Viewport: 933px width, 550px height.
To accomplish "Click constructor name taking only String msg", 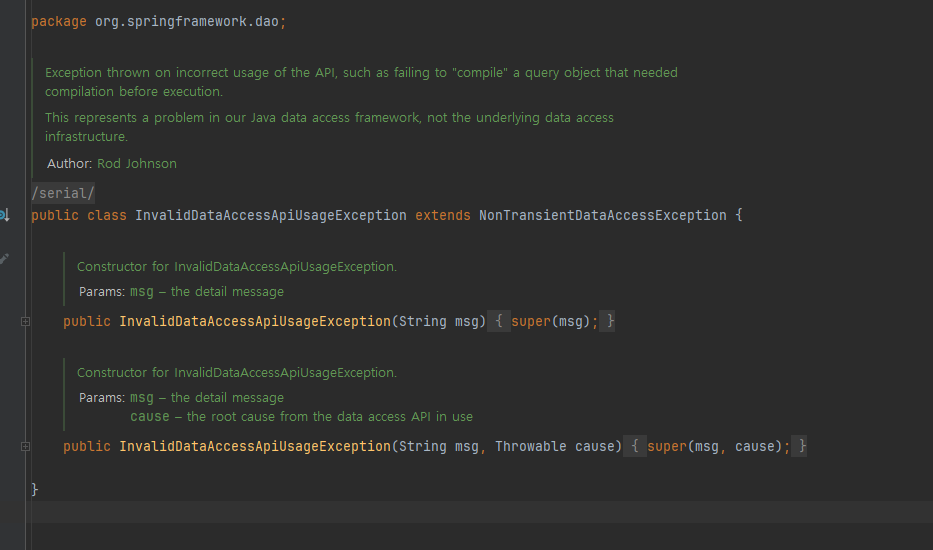I will coord(255,321).
